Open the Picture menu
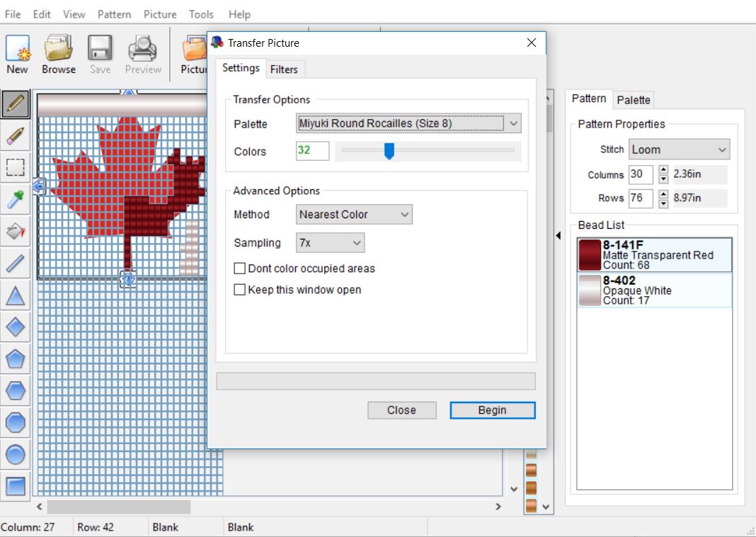The width and height of the screenshot is (756, 537). [159, 14]
